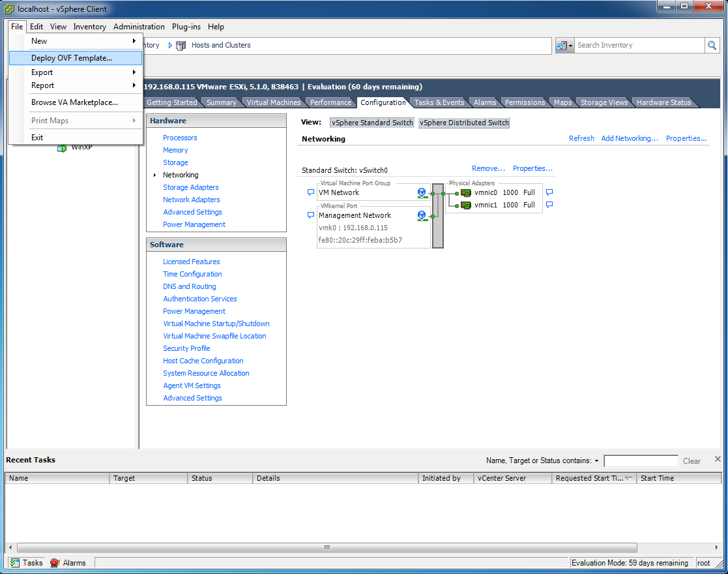Click the Recent Tasks horizontal scrollbar
Image resolution: width=728 pixels, height=574 pixels.
327,547
